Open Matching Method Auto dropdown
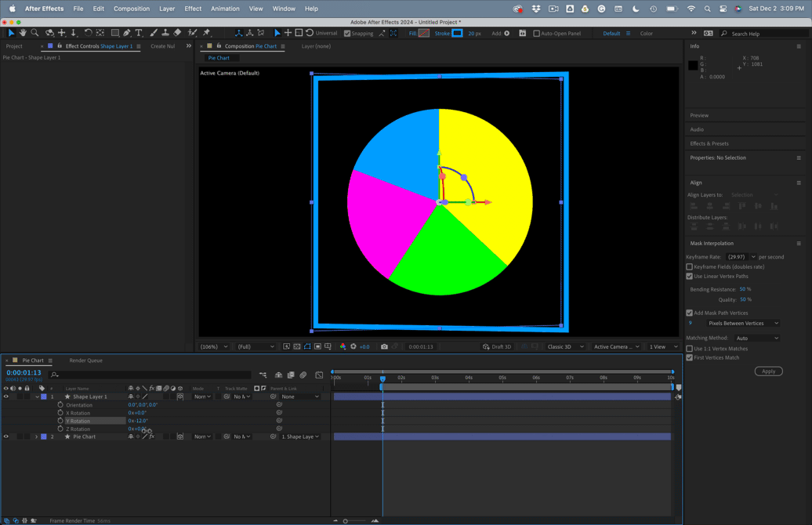Viewport: 812px width, 525px height. [756, 338]
